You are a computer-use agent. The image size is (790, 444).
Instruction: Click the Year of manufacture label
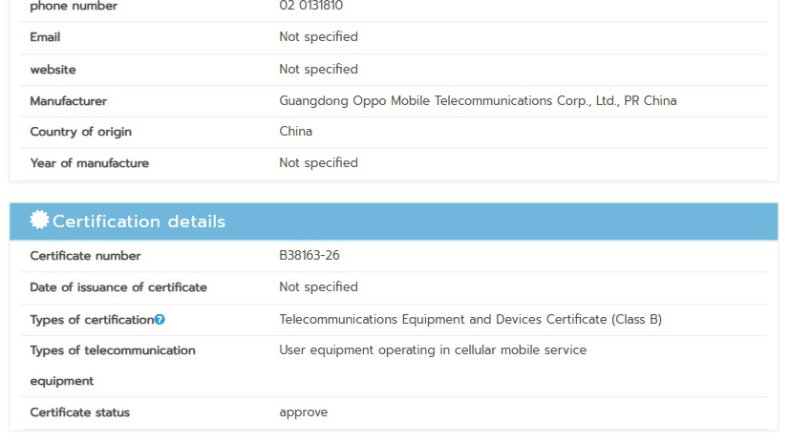tap(89, 163)
